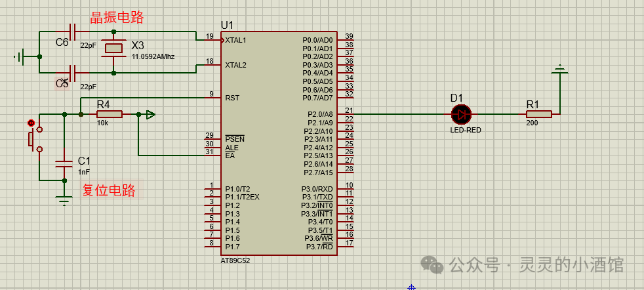The height and width of the screenshot is (290, 644).
Task: Select the 200 value of R1
Action: pos(533,123)
